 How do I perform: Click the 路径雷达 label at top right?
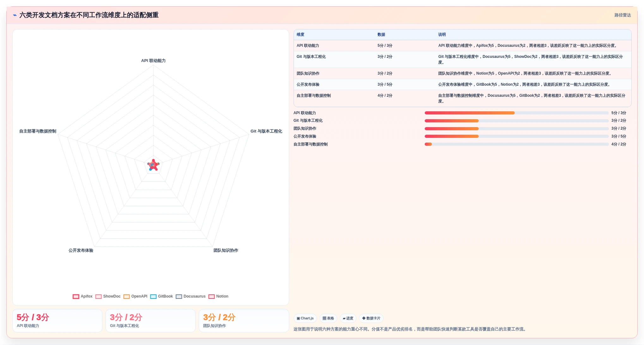click(x=623, y=15)
